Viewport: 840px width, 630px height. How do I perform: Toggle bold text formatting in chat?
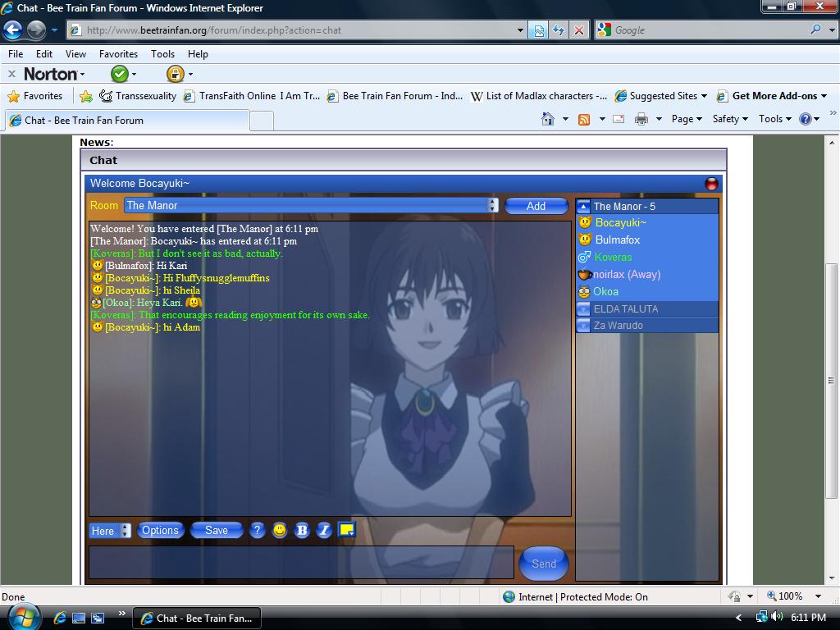click(302, 531)
